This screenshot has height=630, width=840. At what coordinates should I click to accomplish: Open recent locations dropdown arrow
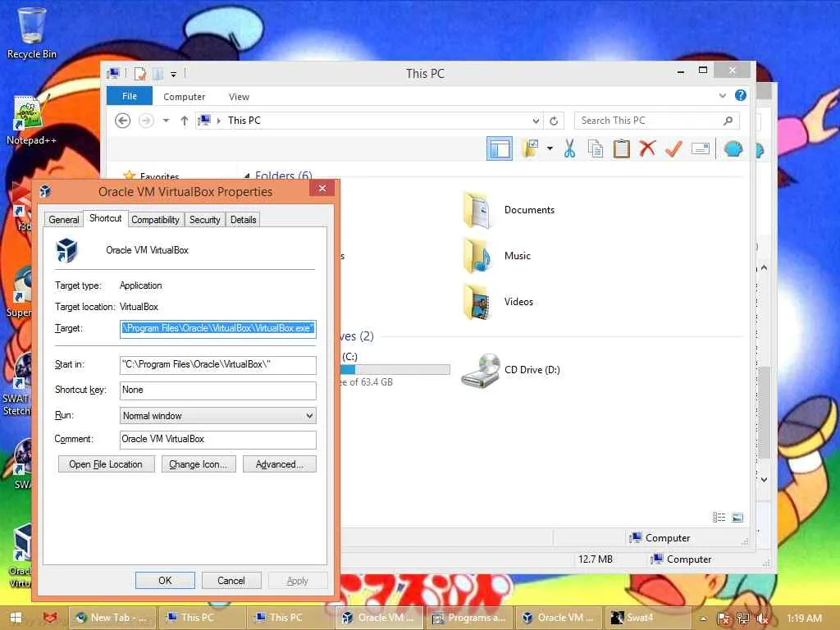click(166, 121)
